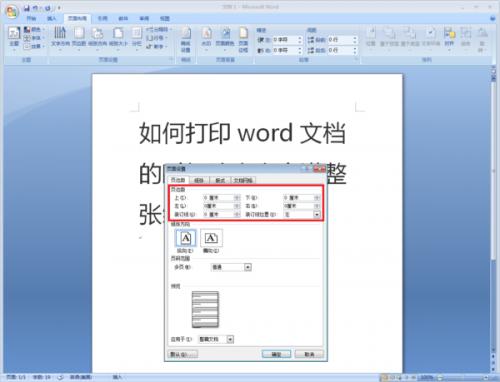500x382 pixels.
Task: Click the zoom slider in status bar
Action: [x=462, y=378]
